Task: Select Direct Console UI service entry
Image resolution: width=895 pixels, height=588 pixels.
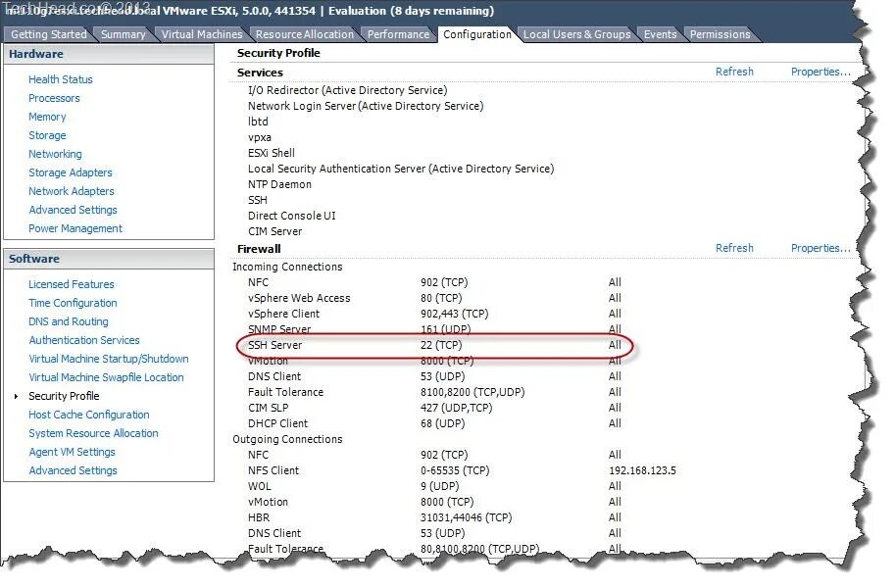Action: click(292, 216)
